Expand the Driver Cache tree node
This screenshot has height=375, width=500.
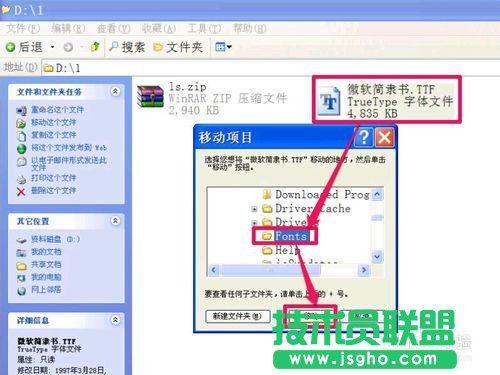pyautogui.click(x=254, y=209)
